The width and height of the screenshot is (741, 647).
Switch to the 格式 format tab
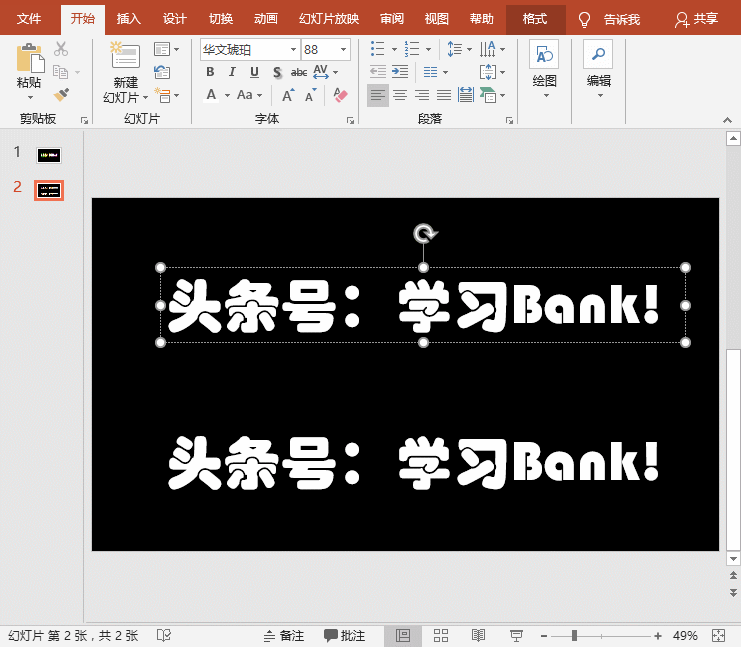pos(535,19)
